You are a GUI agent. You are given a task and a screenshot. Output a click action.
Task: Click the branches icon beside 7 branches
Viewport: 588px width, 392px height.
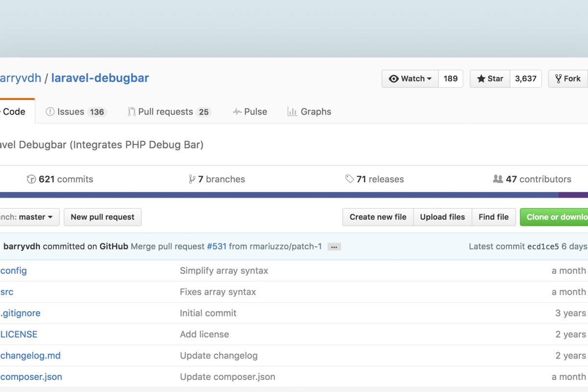pos(192,179)
